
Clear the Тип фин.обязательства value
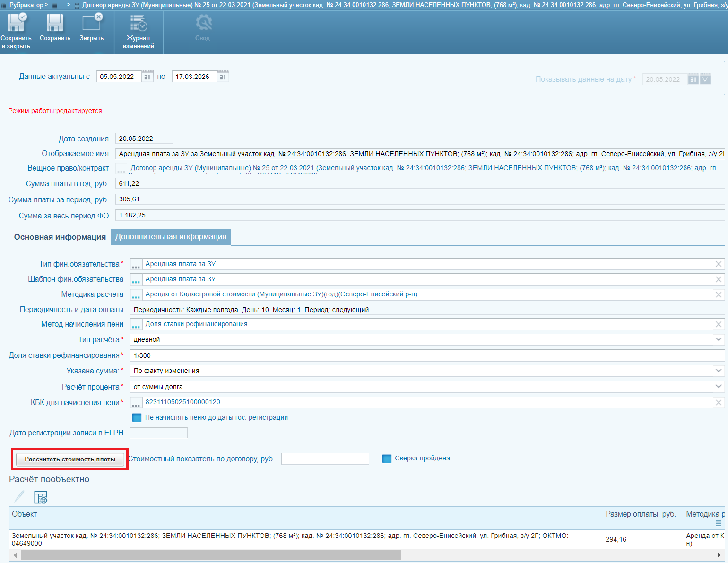[x=719, y=264]
